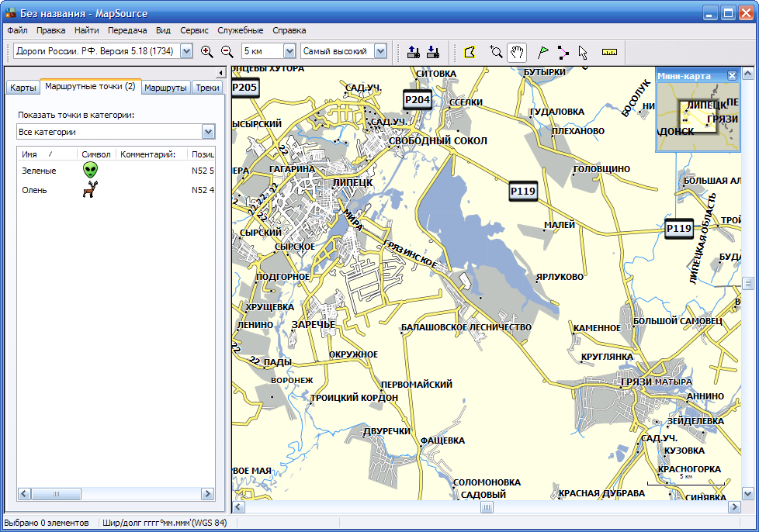Screen dimensions: 759x532
Task: Select the Олень waypoint row
Action: point(116,190)
